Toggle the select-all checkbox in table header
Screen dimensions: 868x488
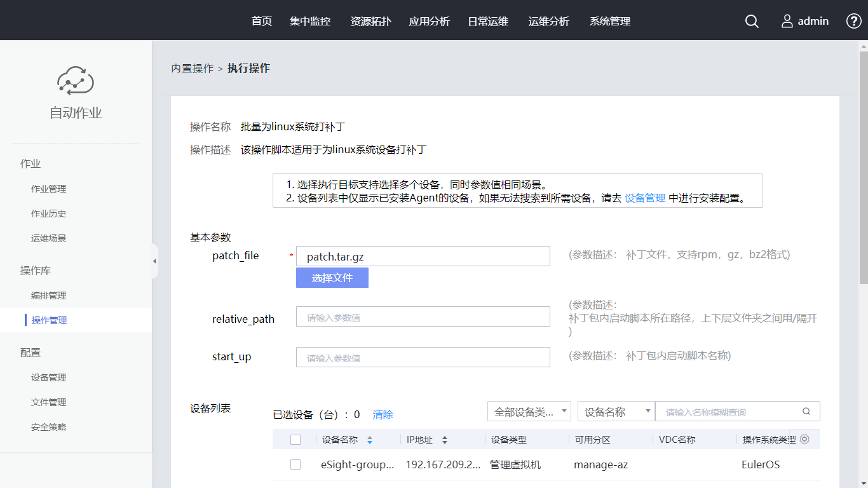(x=295, y=440)
